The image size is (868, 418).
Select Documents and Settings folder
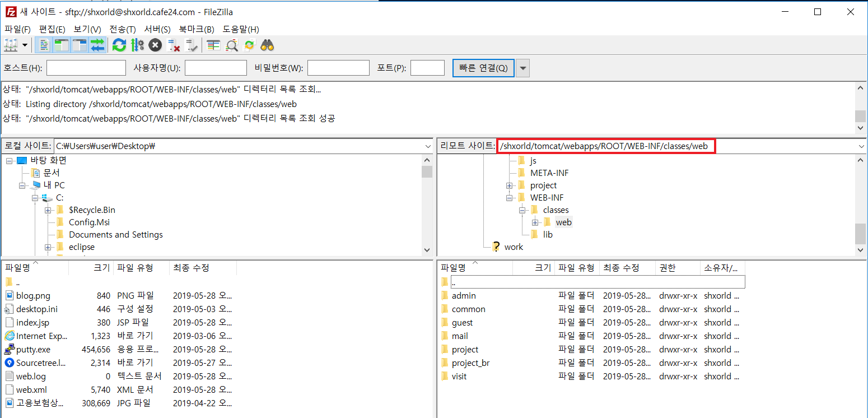[116, 235]
